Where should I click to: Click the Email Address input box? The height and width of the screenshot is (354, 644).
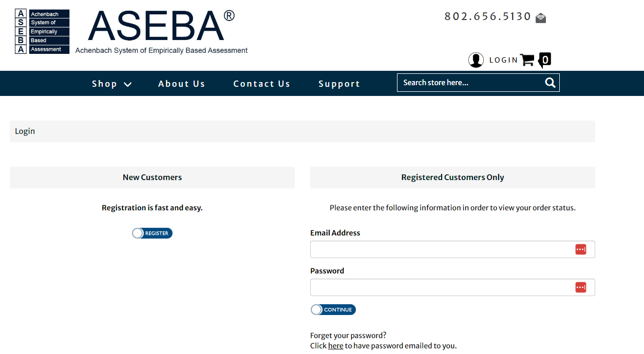tap(442, 249)
